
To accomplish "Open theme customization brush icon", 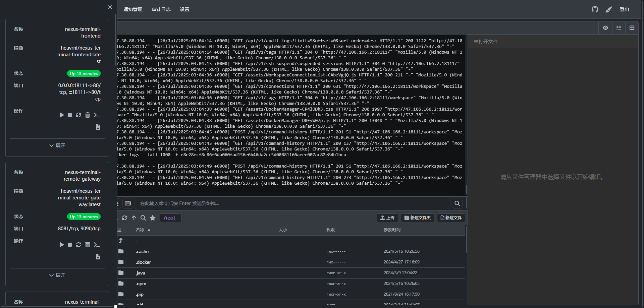I will click(x=608, y=9).
